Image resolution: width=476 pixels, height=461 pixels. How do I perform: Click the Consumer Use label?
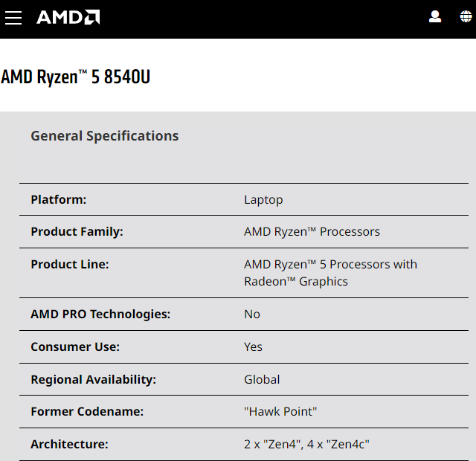pos(75,347)
